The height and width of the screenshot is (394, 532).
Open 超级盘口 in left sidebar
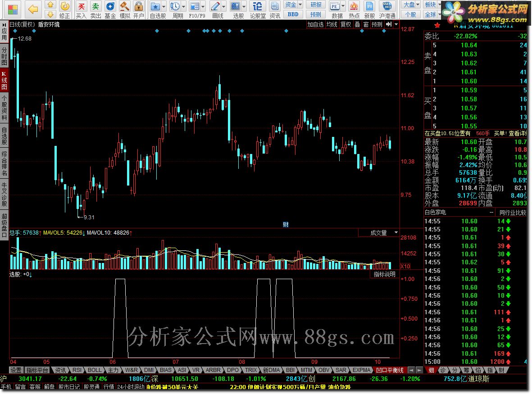point(4,225)
